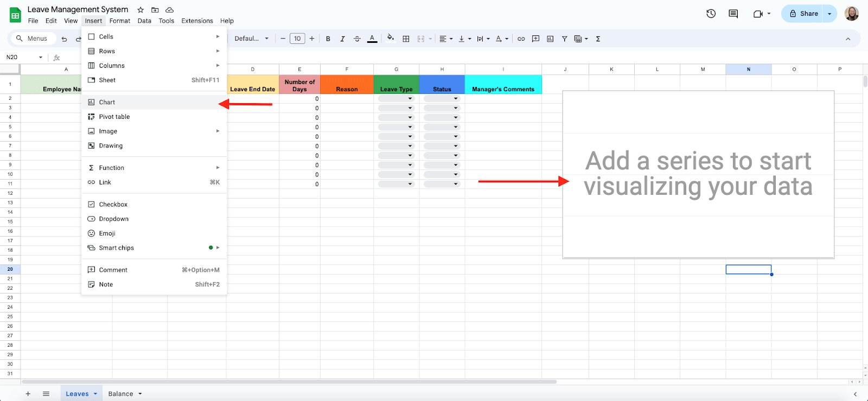Open the Format menu
868x401 pixels.
(120, 21)
